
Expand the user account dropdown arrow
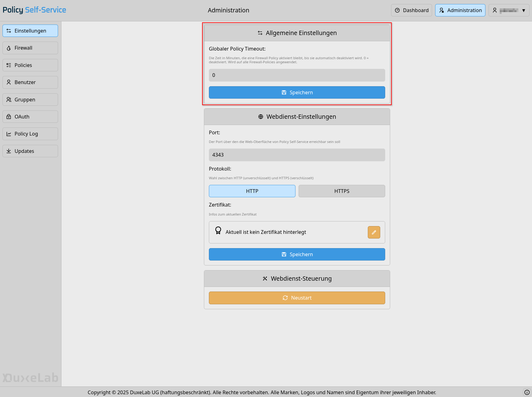[x=523, y=10]
